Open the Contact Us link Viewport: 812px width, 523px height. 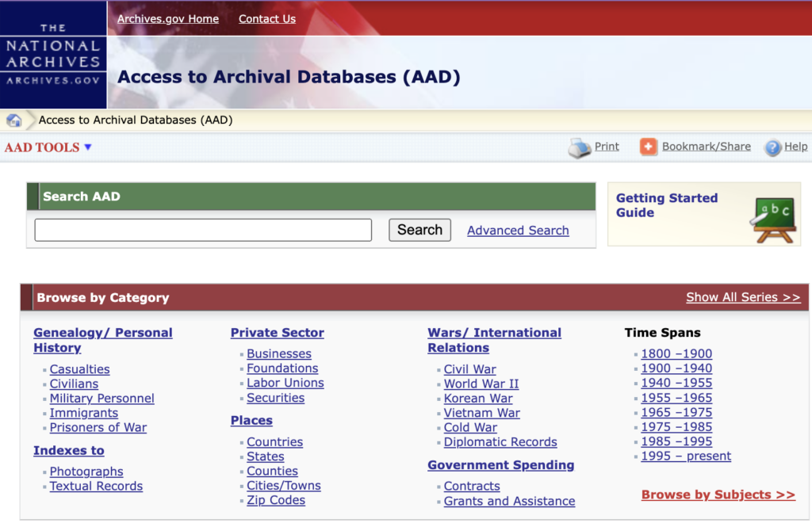[267, 19]
